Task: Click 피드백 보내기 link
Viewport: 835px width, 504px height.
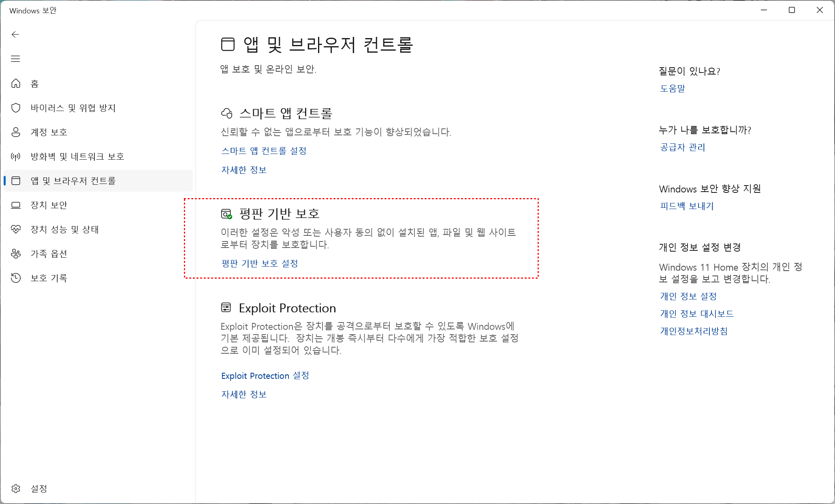Action: point(686,206)
